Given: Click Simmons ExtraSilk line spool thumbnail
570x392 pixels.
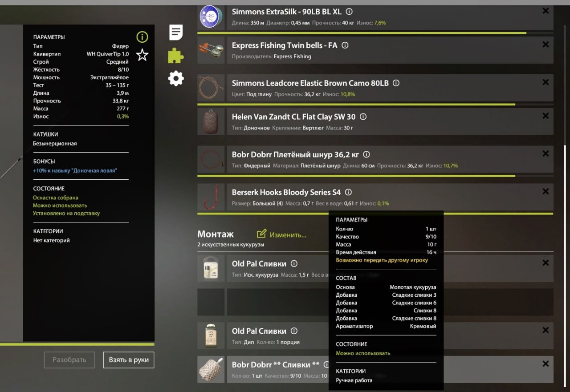Looking at the screenshot, I should pos(211,17).
